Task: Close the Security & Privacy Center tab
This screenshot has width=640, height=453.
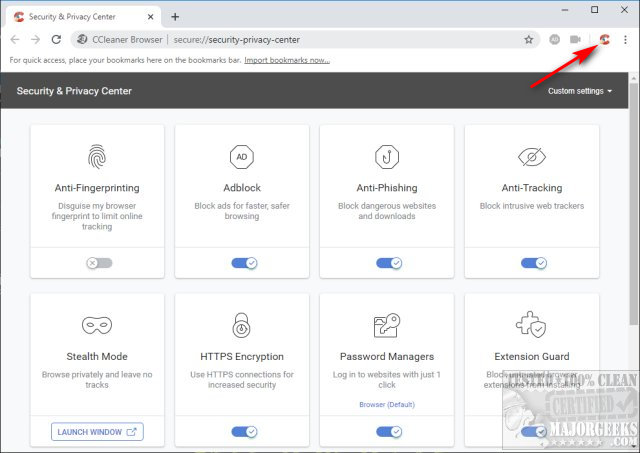Action: tap(150, 17)
